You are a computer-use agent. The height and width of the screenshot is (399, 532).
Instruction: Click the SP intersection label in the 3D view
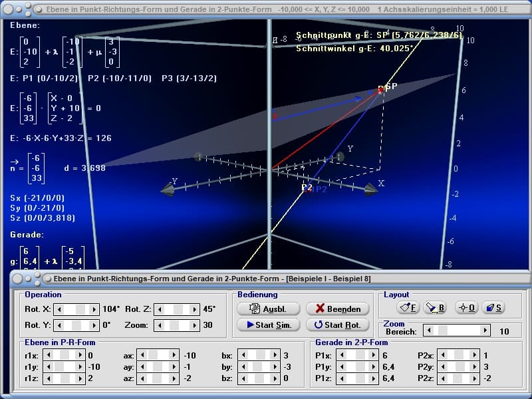tap(391, 86)
